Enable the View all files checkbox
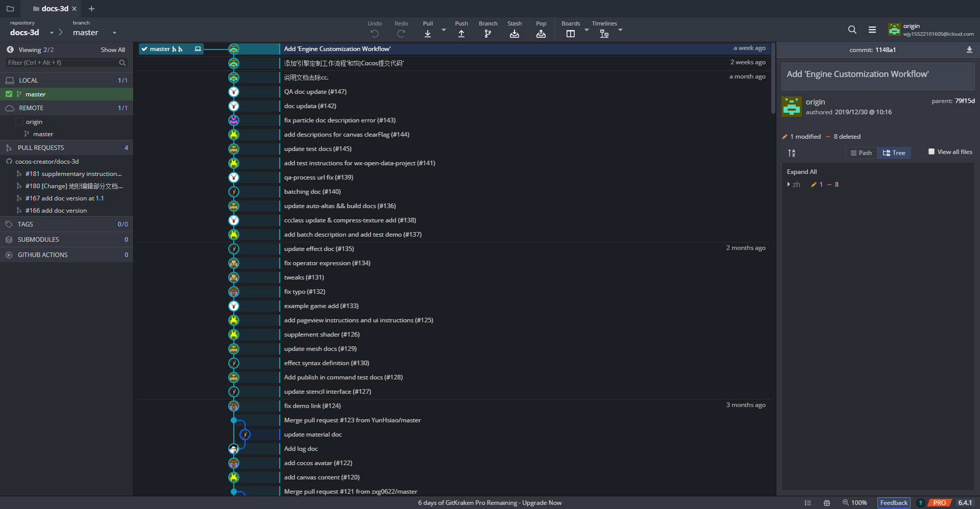980x509 pixels. click(x=932, y=152)
